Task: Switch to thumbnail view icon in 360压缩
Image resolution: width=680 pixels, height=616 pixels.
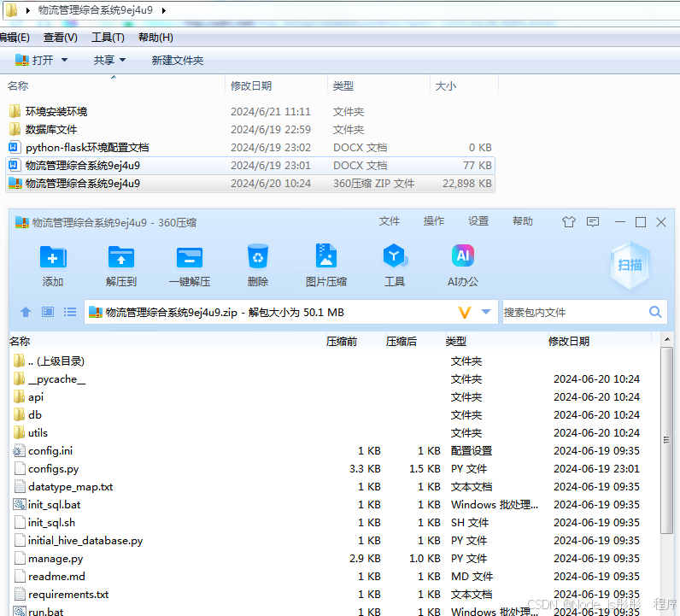Action: [48, 312]
